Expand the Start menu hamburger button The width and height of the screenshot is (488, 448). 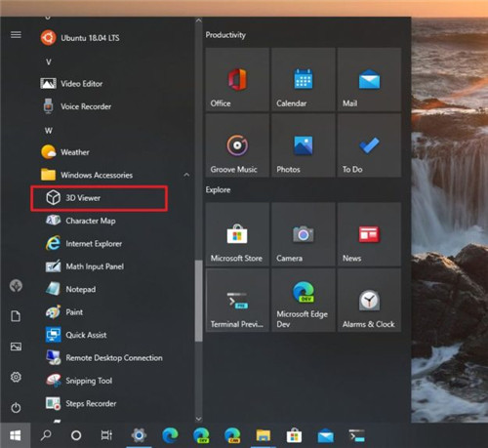coord(16,34)
